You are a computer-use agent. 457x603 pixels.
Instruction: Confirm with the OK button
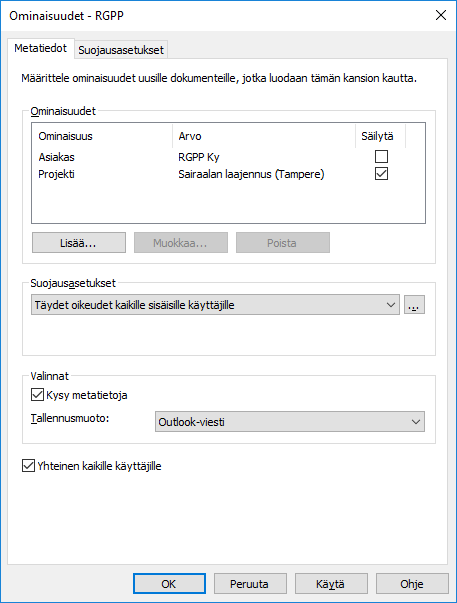(169, 584)
